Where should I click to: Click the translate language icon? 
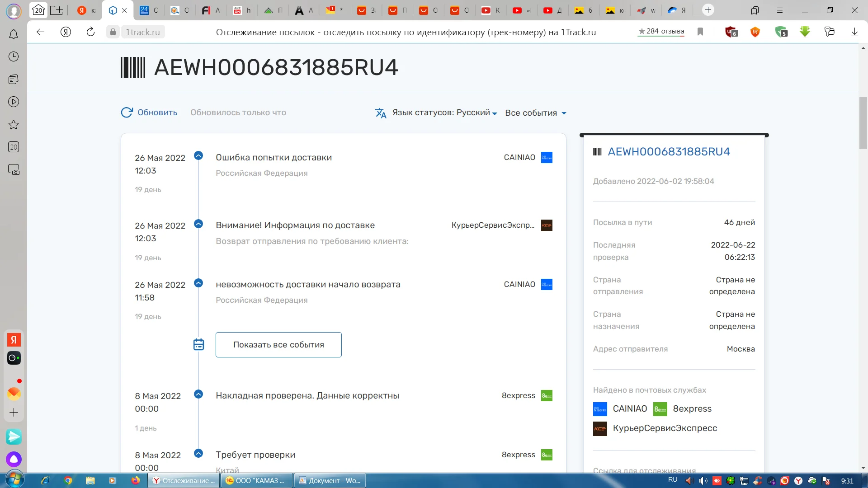[x=381, y=113]
